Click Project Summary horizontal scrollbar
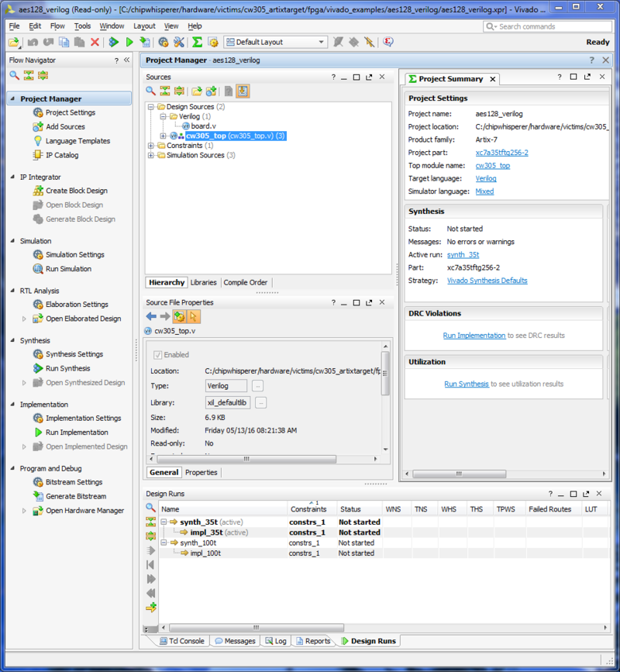The image size is (620, 672). [459, 474]
